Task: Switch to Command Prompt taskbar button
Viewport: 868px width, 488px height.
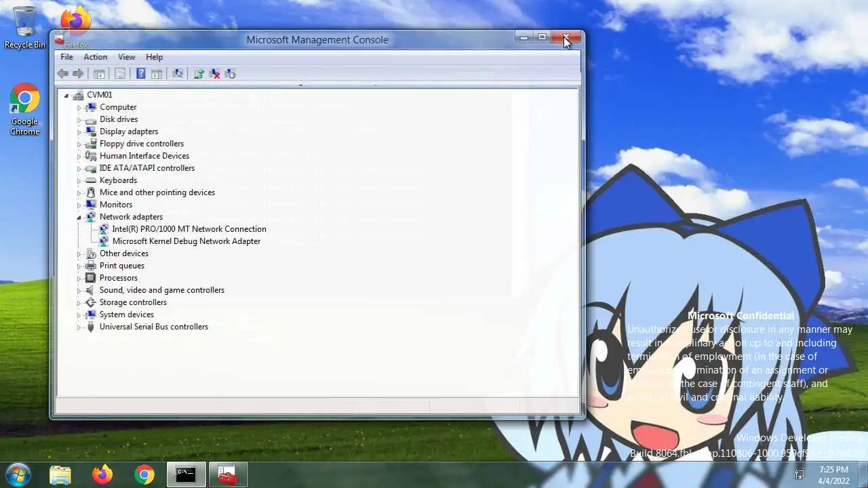Action: tap(186, 475)
